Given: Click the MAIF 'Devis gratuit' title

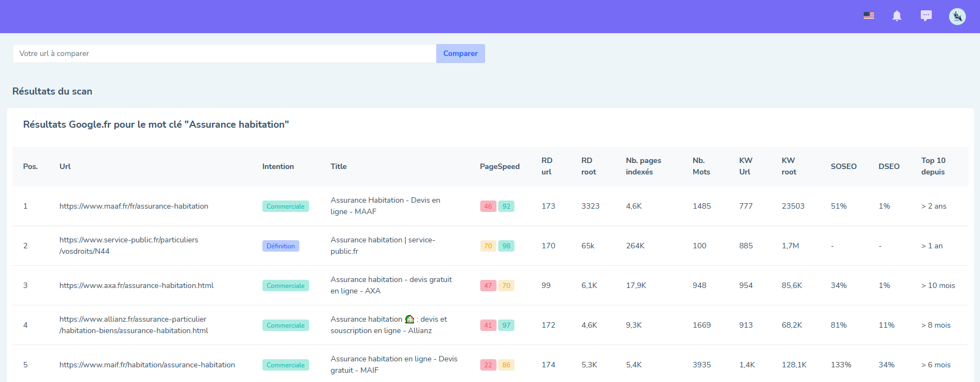Looking at the screenshot, I should [x=394, y=365].
